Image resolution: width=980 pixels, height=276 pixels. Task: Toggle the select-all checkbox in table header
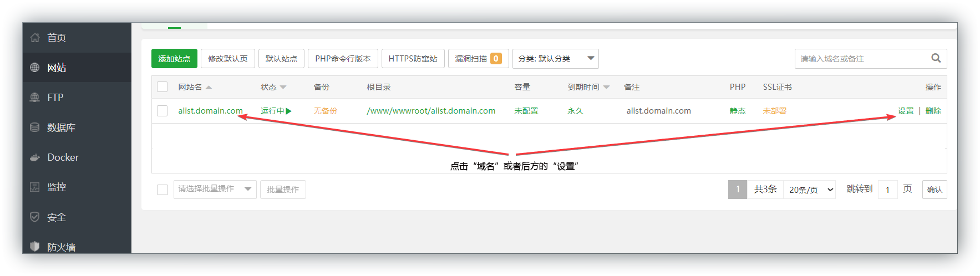[x=163, y=87]
